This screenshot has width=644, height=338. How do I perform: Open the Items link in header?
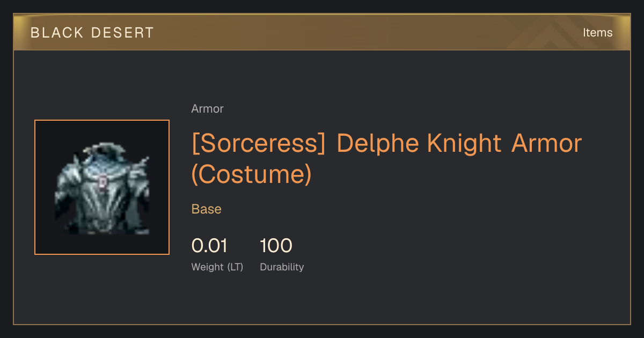597,33
